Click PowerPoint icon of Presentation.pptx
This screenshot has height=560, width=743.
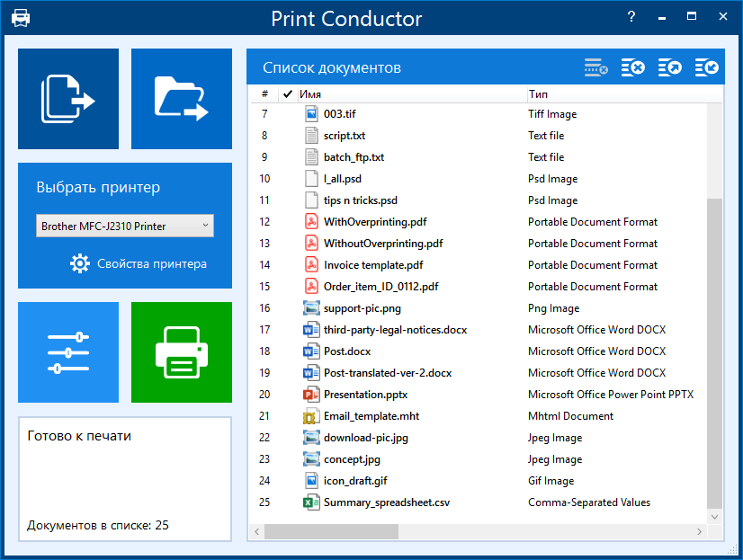click(311, 395)
